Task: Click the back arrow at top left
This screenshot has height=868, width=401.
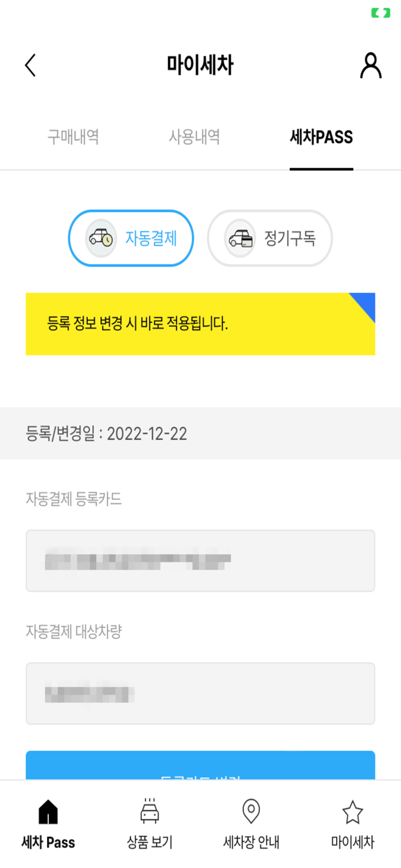Action: tap(30, 65)
